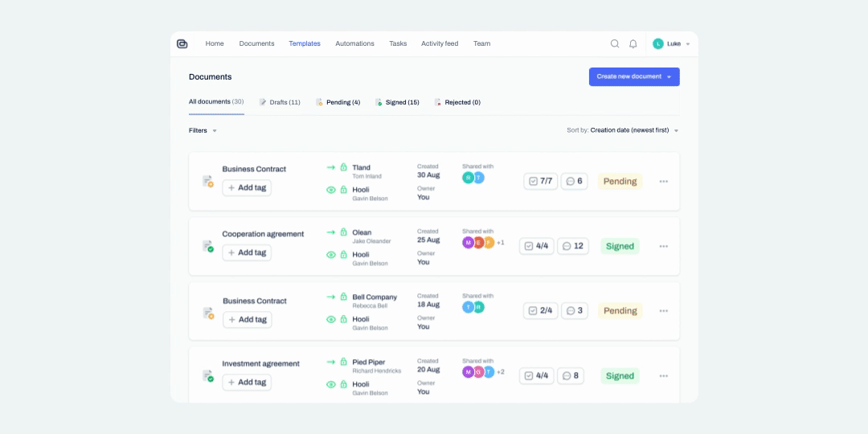Open the 3 comments badge
This screenshot has height=434, width=868.
click(574, 310)
